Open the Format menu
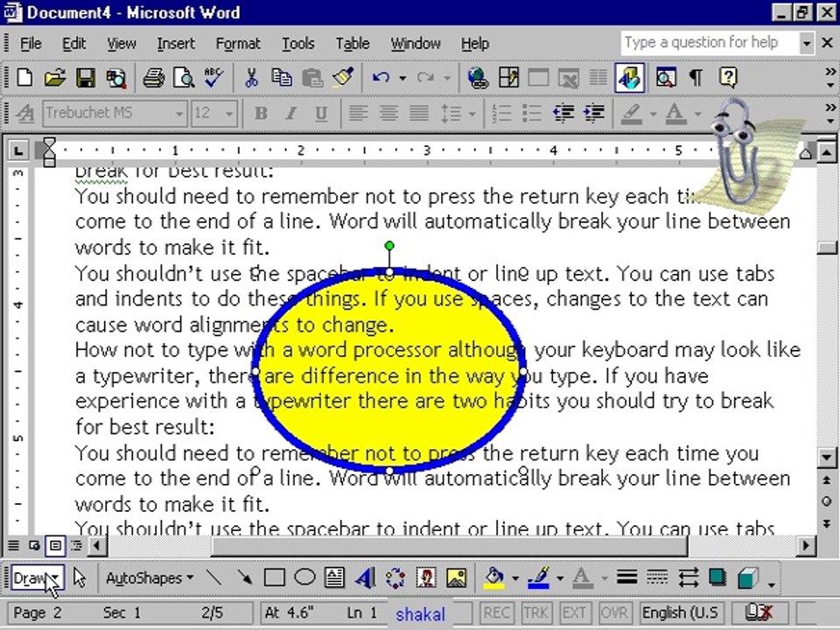Image resolution: width=840 pixels, height=630 pixels. [238, 44]
